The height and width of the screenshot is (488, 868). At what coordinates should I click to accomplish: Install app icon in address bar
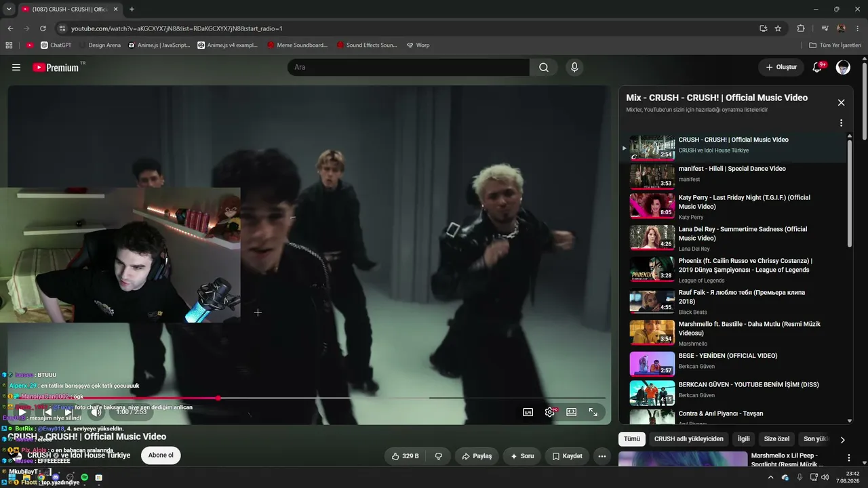click(763, 28)
